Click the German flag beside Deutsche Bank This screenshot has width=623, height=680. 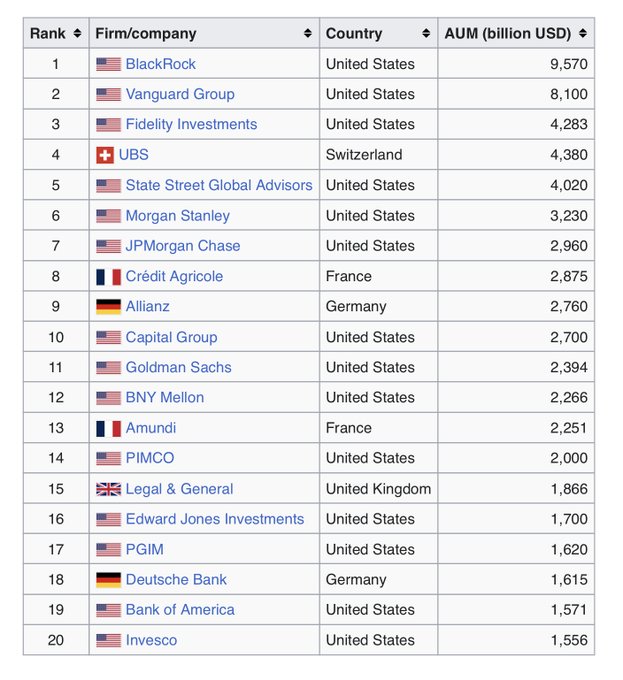108,580
